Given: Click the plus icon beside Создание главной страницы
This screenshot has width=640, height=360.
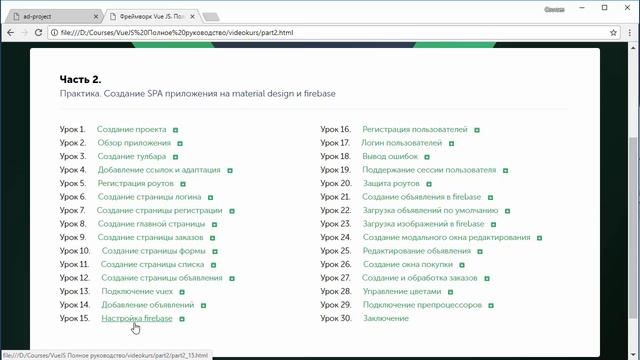Looking at the screenshot, I should point(214,224).
